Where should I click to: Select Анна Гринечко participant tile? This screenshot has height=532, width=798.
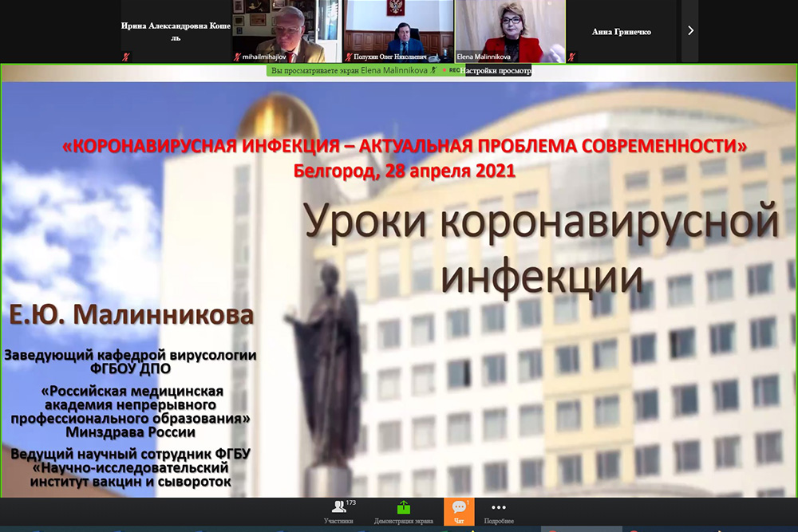point(622,32)
